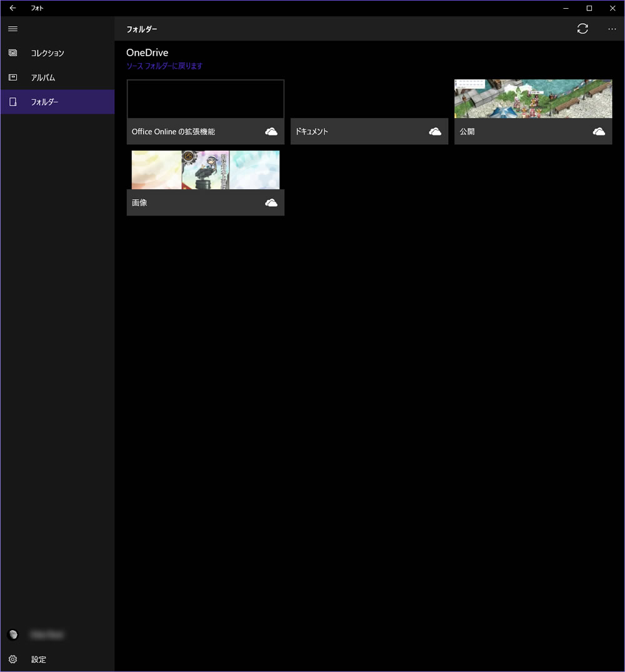Refresh the folder view
This screenshot has width=625, height=672.
pyautogui.click(x=582, y=29)
